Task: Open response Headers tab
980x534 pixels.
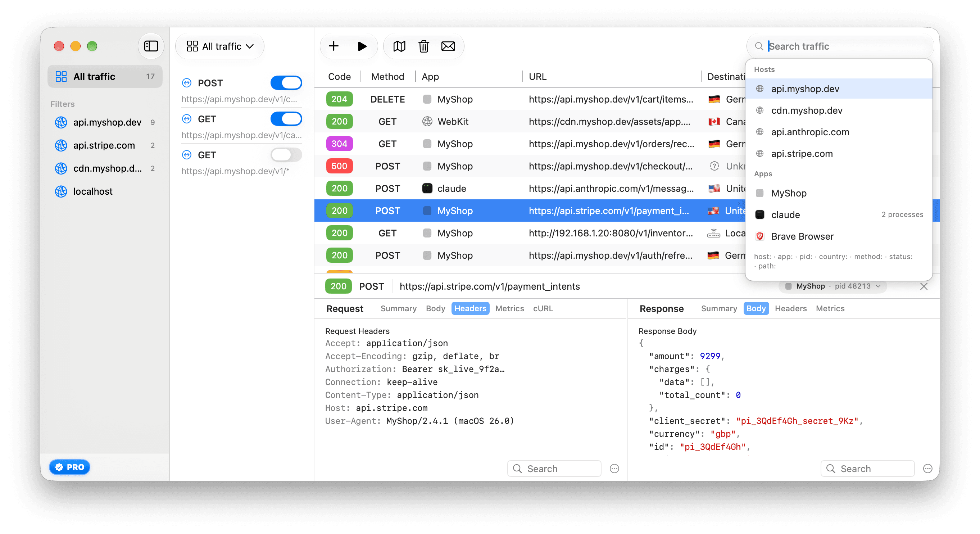Action: [790, 308]
